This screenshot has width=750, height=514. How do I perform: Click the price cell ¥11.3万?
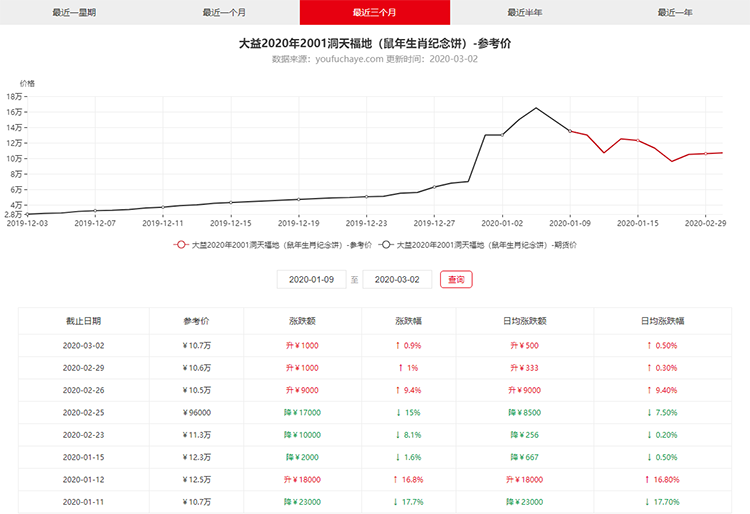click(x=197, y=435)
